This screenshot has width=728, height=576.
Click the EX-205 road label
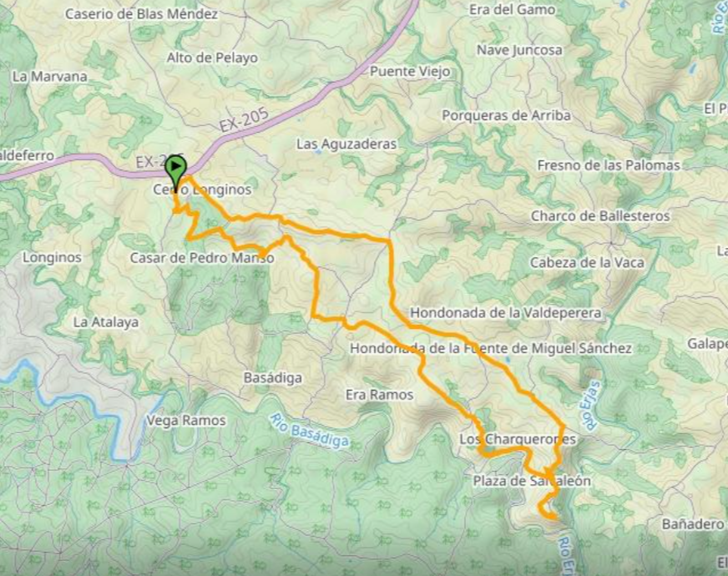pos(244,120)
